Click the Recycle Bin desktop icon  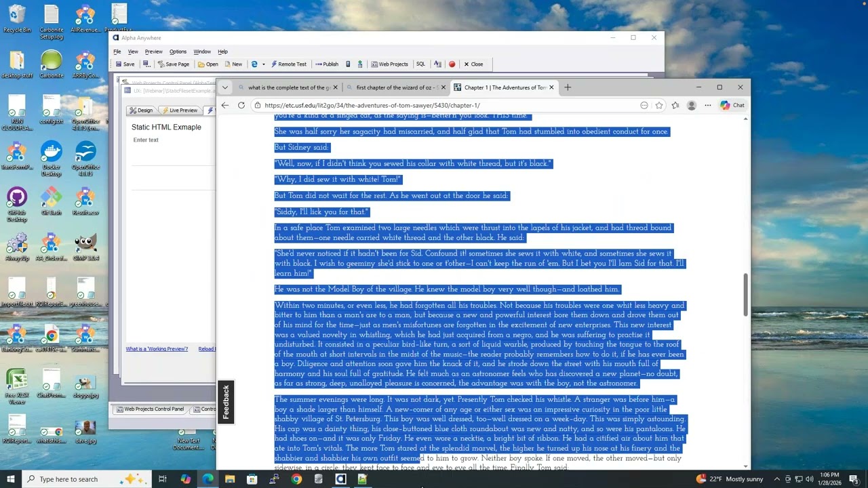point(17,18)
